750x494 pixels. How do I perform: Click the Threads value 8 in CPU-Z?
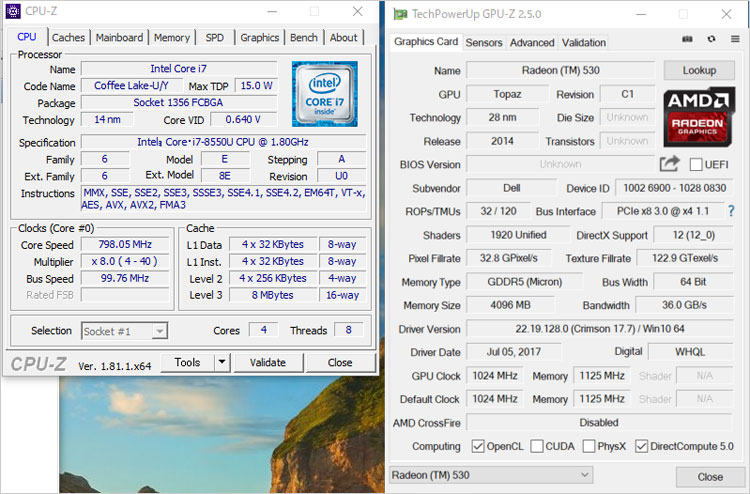tap(349, 329)
